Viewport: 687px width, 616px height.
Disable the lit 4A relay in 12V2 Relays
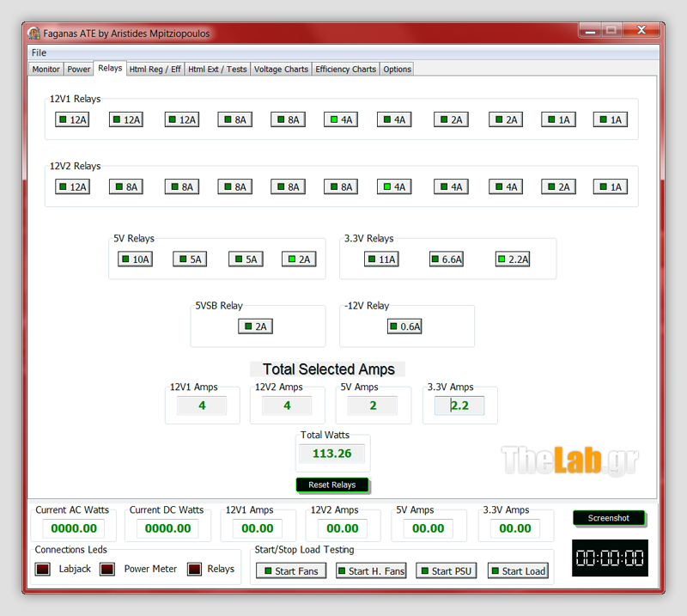pos(394,186)
